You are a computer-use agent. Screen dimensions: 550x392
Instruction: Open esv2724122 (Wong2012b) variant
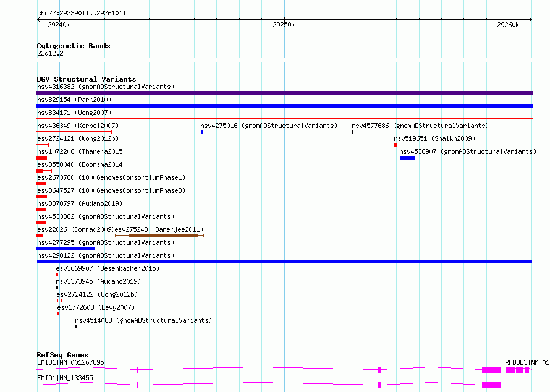pyautogui.click(x=97, y=294)
